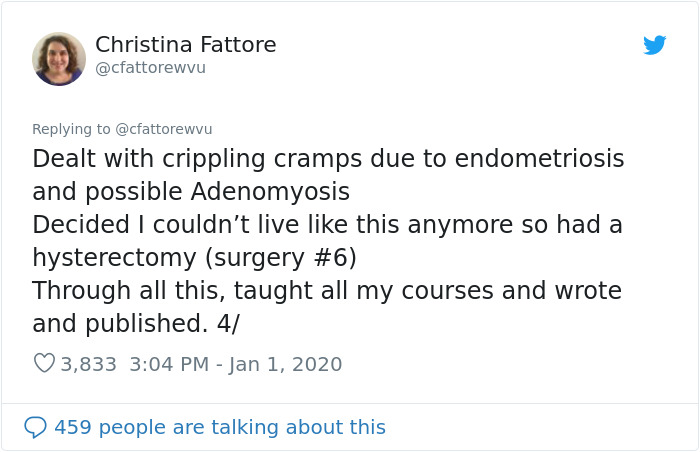The width and height of the screenshot is (700, 452).
Task: Open Christina Fattore's profile photo
Action: pos(58,58)
